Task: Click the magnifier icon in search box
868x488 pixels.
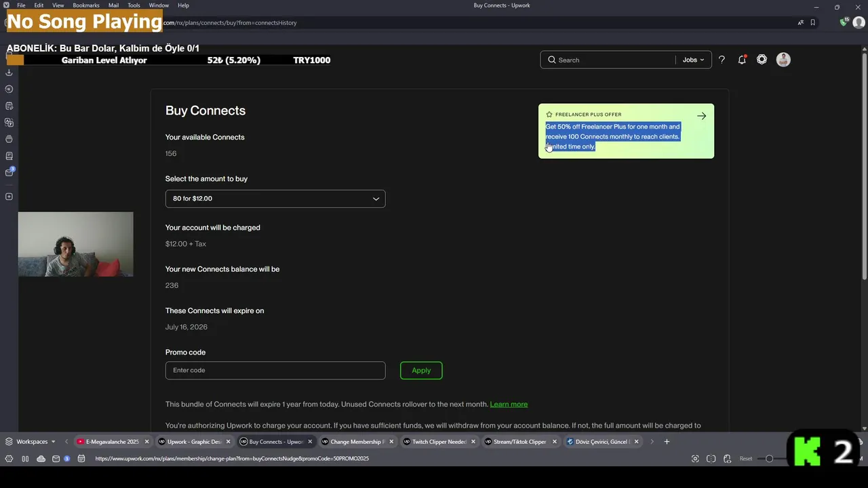Action: [x=552, y=60]
